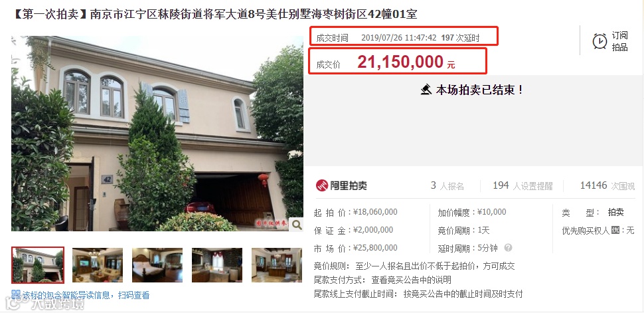Click the 订阅拍品 subscribe label
644x315 pixels.
click(620, 41)
